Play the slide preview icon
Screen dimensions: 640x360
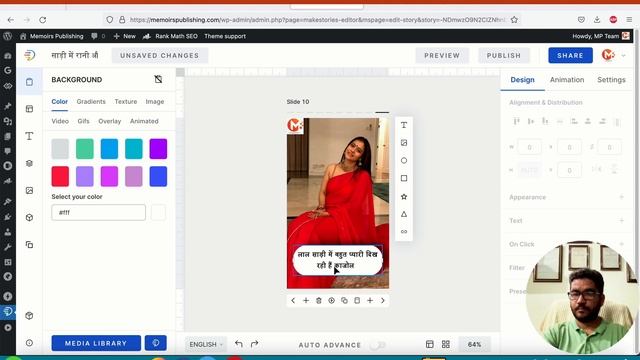coord(331,300)
